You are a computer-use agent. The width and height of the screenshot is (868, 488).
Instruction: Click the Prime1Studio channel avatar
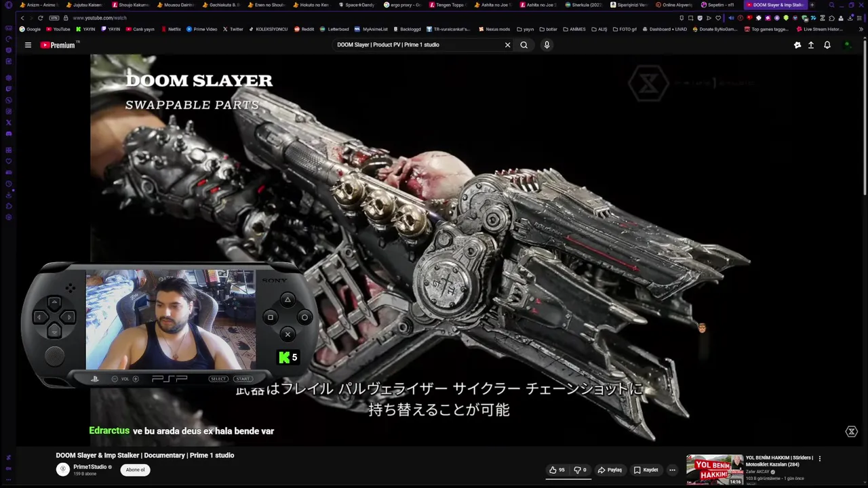coord(63,469)
